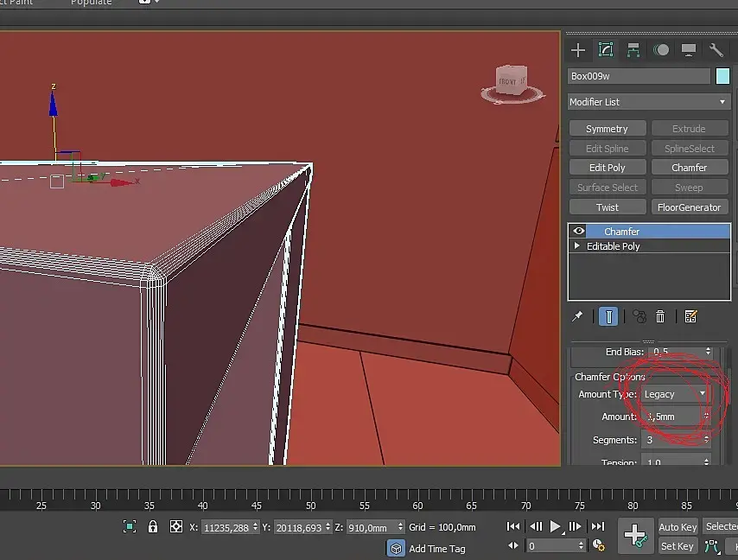Hide the Chamfer modifier via eye icon

[x=579, y=232]
